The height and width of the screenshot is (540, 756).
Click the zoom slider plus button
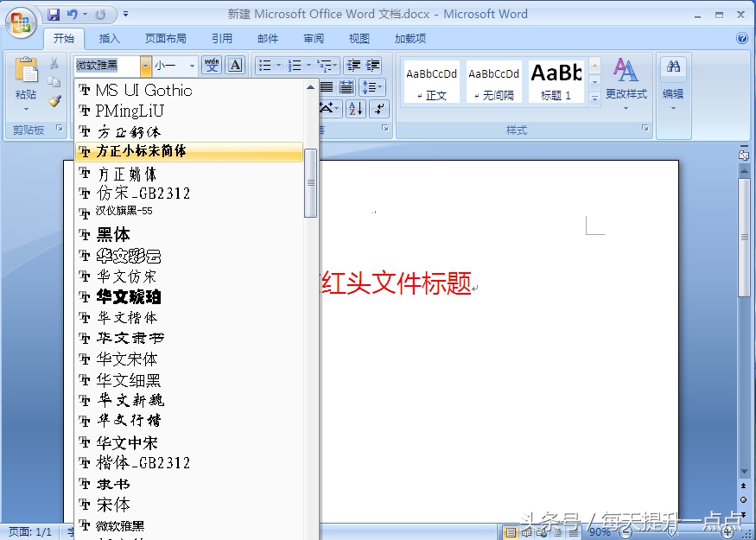click(x=726, y=531)
